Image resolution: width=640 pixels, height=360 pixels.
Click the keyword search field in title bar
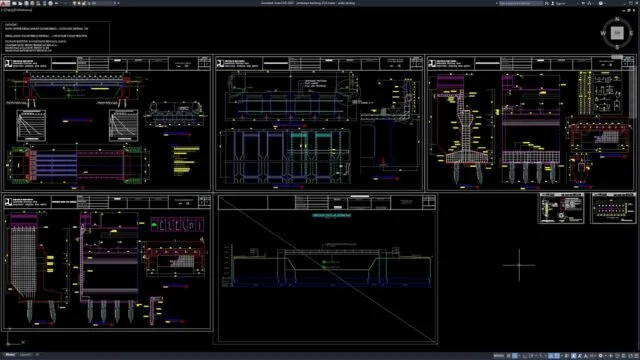point(522,3)
